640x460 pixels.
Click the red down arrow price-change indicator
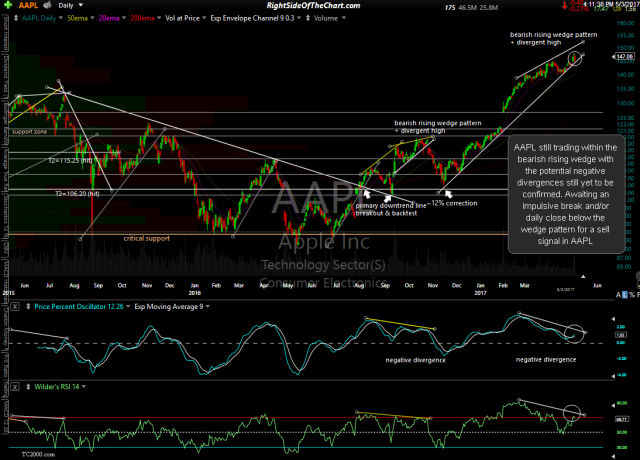coord(564,5)
